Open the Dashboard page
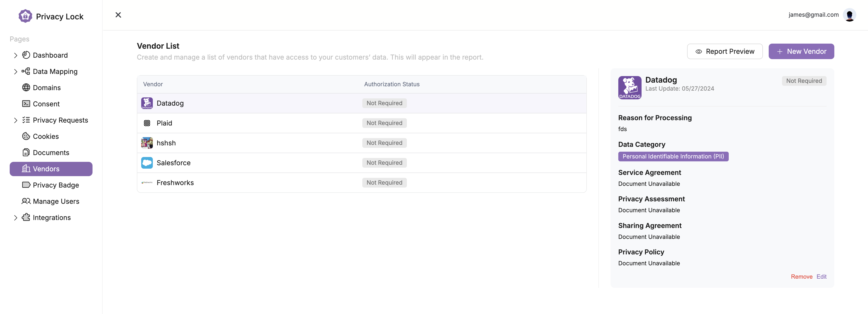Viewport: 868px width, 314px height. (x=50, y=55)
